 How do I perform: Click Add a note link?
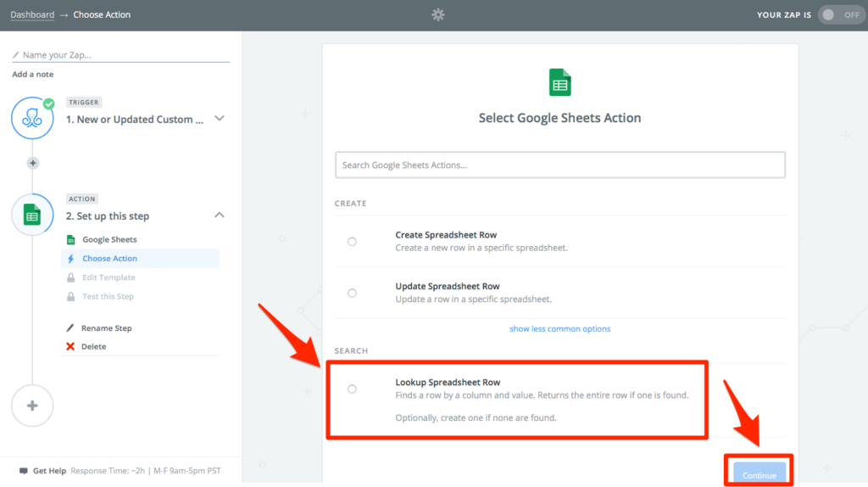tap(33, 75)
